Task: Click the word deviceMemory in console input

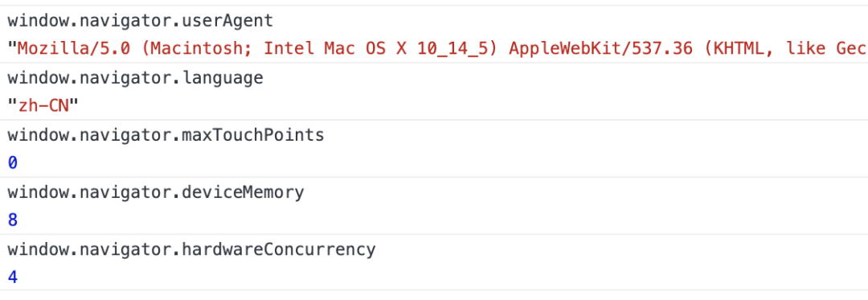Action: 243,192
